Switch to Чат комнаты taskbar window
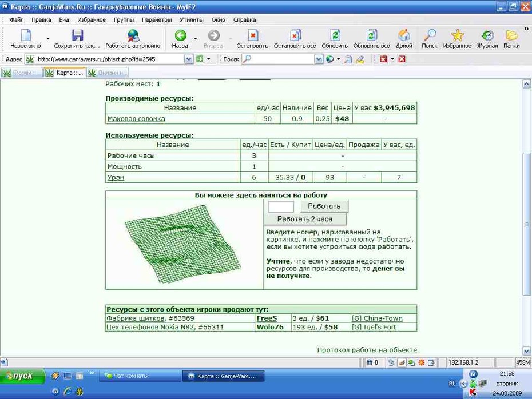Image resolution: width=532 pixels, height=399 pixels. click(x=140, y=376)
